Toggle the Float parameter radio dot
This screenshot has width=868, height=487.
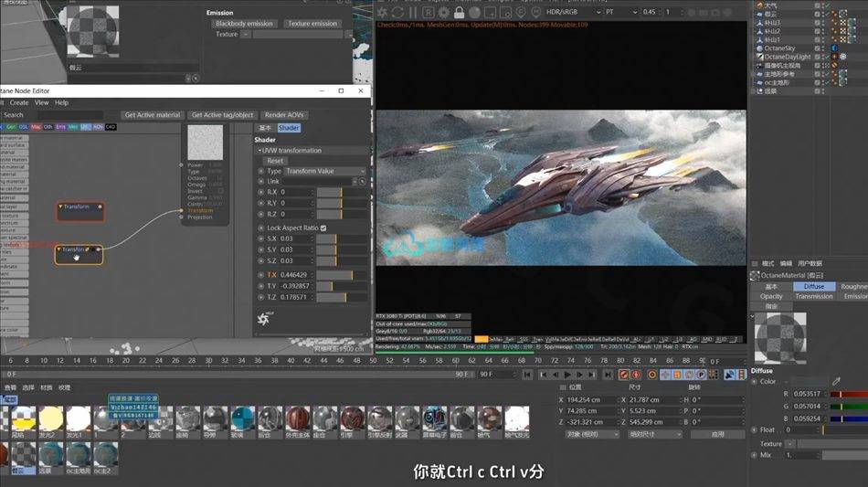coord(754,429)
